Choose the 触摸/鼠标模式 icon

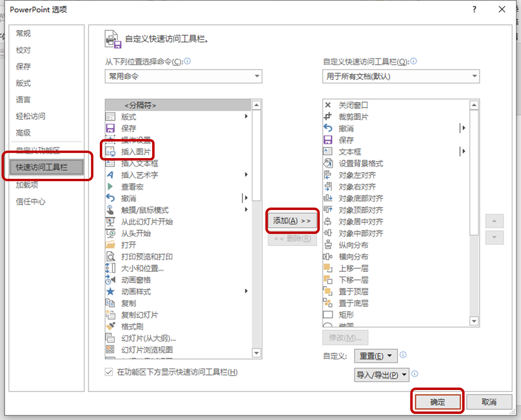pos(110,210)
